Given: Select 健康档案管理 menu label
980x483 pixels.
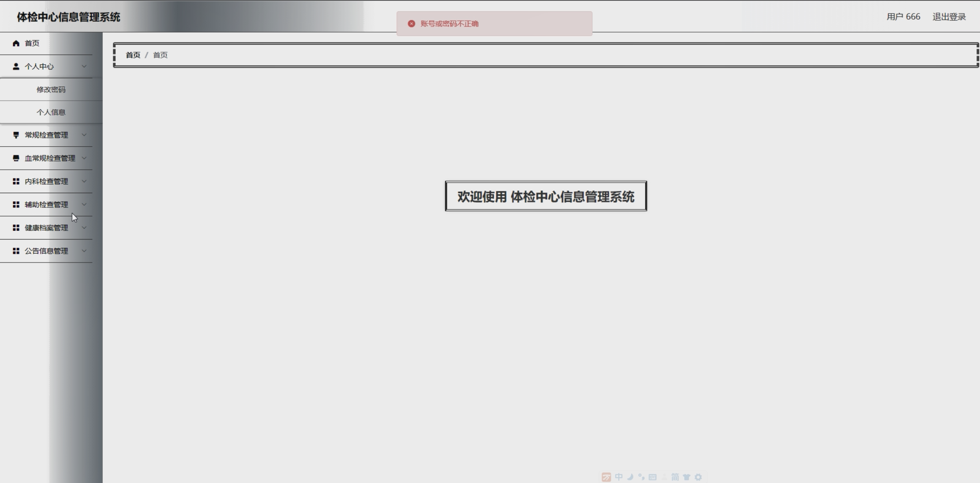Looking at the screenshot, I should [46, 228].
